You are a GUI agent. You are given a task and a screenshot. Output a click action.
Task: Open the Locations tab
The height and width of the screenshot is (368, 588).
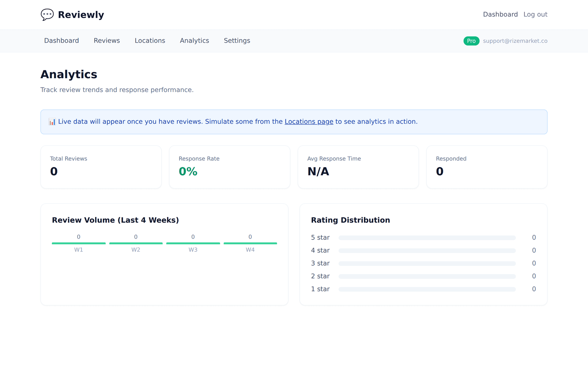point(150,40)
